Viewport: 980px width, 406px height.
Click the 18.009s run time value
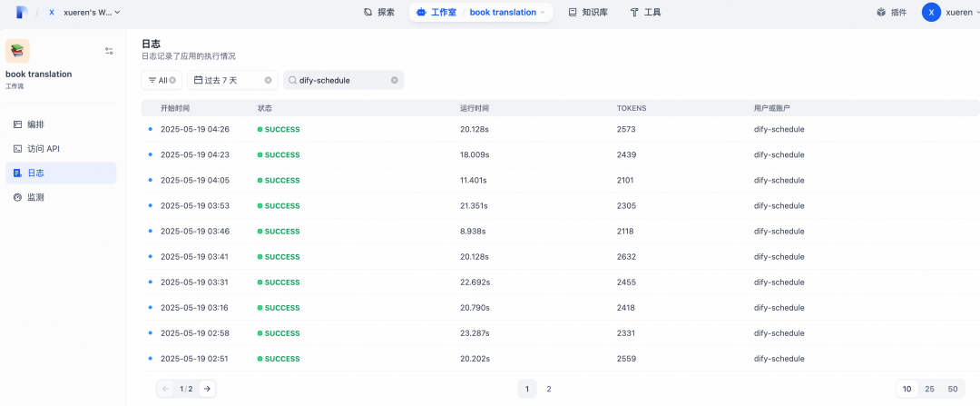(475, 154)
